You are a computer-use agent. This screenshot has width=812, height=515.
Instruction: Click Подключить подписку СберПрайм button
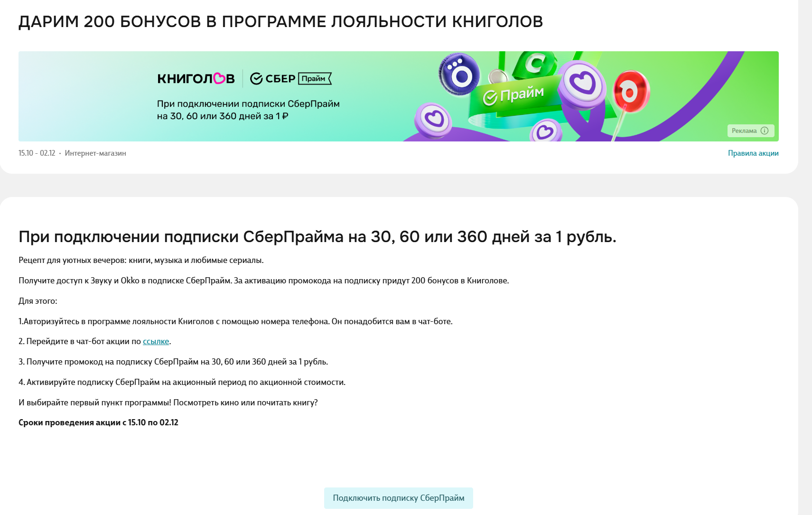[x=399, y=498]
